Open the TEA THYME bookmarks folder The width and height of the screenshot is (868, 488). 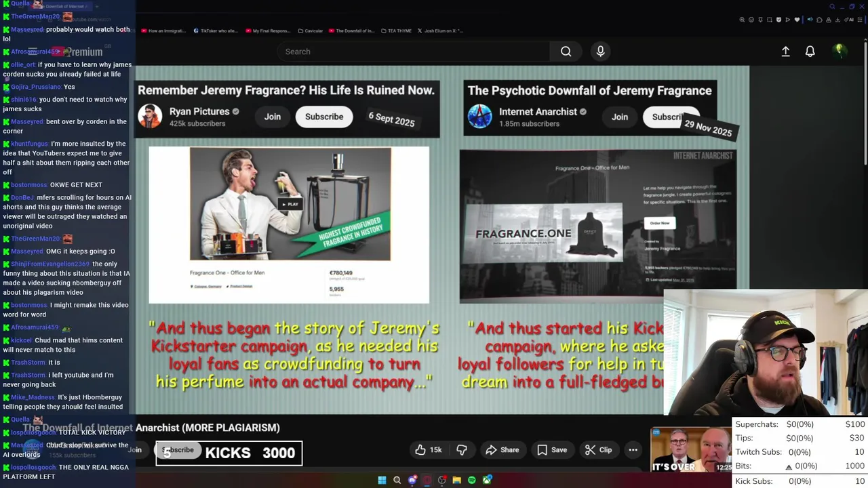[396, 30]
